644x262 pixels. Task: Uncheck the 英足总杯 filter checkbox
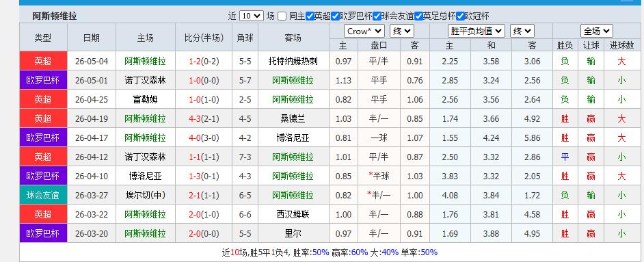418,16
